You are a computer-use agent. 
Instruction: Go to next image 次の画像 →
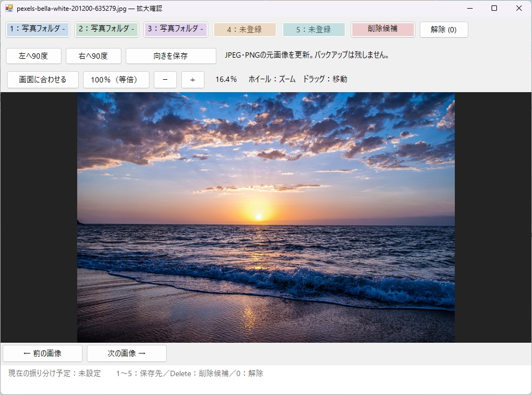(x=127, y=354)
